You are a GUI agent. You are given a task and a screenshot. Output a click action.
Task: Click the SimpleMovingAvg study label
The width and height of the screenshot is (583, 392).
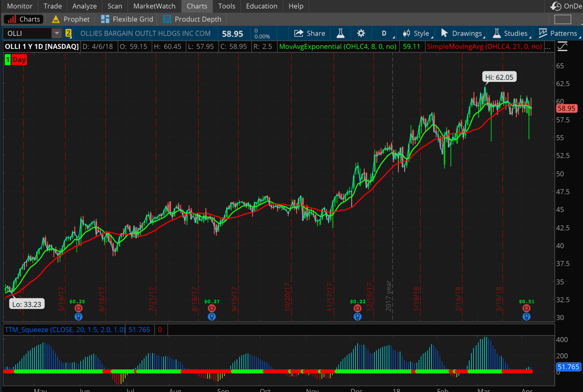(484, 47)
